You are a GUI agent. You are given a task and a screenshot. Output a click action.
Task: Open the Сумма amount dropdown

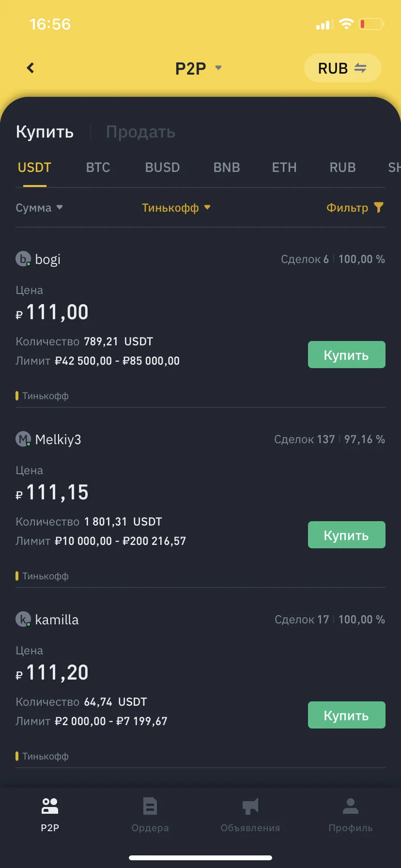(x=39, y=208)
